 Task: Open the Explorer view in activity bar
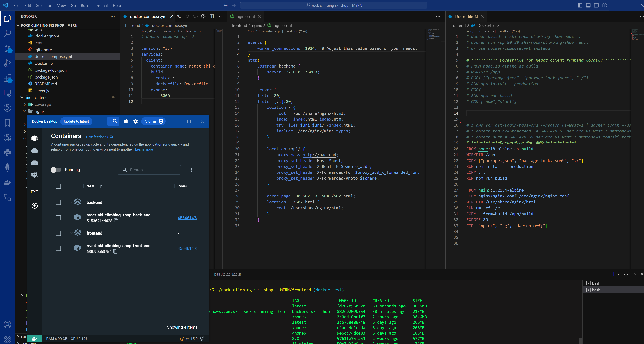tap(7, 18)
